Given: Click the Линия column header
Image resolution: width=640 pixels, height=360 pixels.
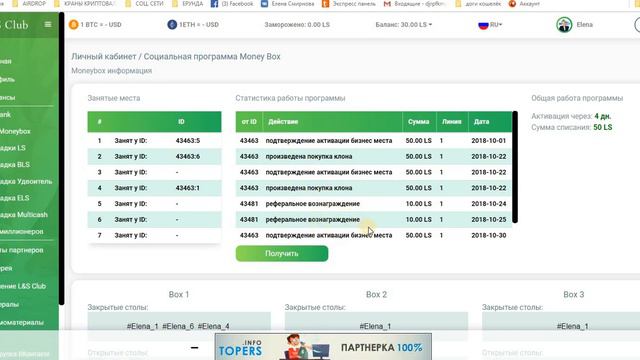Looking at the screenshot, I should [451, 122].
